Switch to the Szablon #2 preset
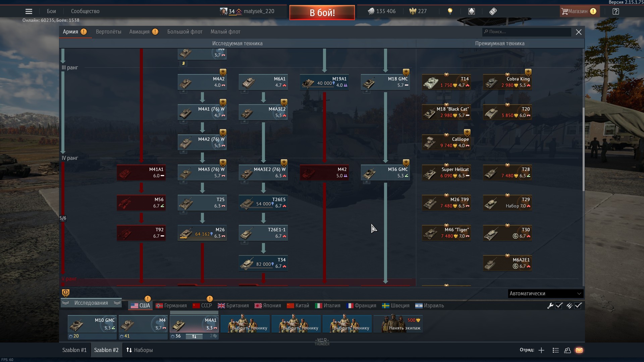The width and height of the screenshot is (644, 362). click(x=106, y=350)
